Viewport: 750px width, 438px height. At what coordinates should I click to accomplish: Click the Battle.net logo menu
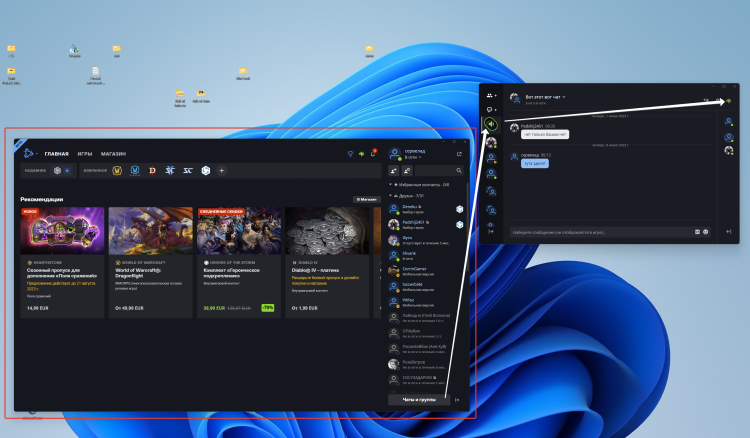pyautogui.click(x=30, y=154)
